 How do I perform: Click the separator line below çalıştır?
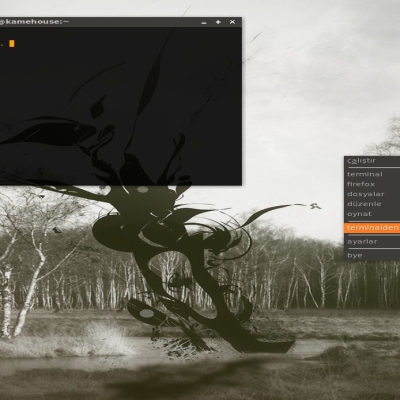372,168
